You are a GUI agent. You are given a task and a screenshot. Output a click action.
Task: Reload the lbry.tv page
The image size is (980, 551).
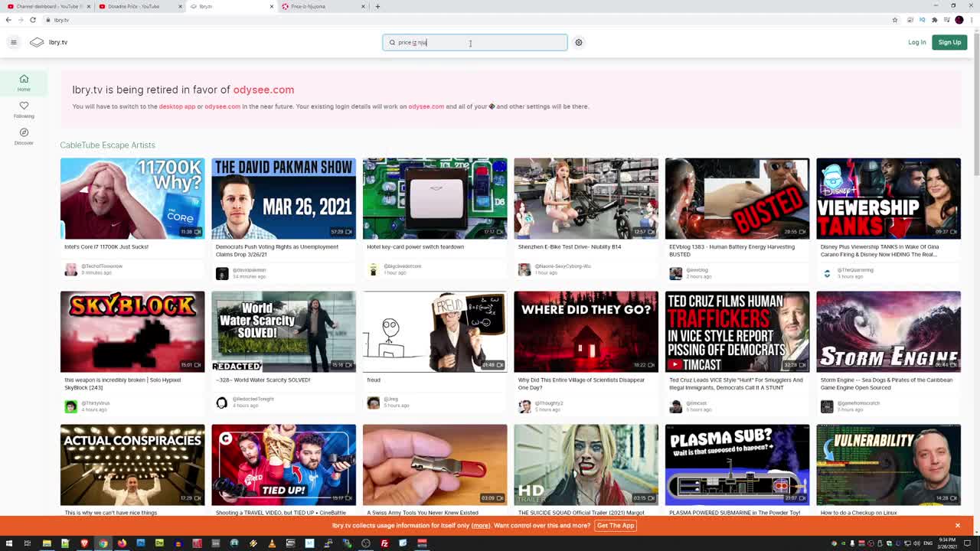(33, 20)
